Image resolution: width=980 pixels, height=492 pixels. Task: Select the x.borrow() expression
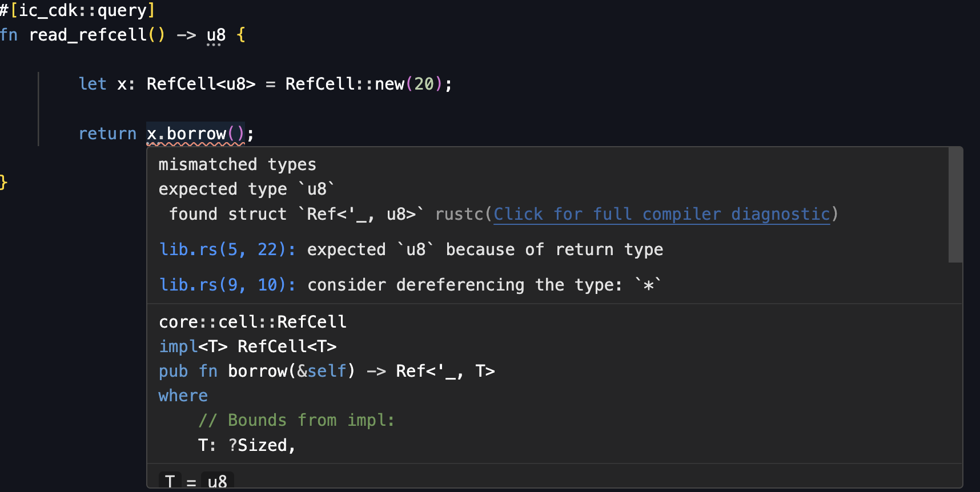point(195,133)
